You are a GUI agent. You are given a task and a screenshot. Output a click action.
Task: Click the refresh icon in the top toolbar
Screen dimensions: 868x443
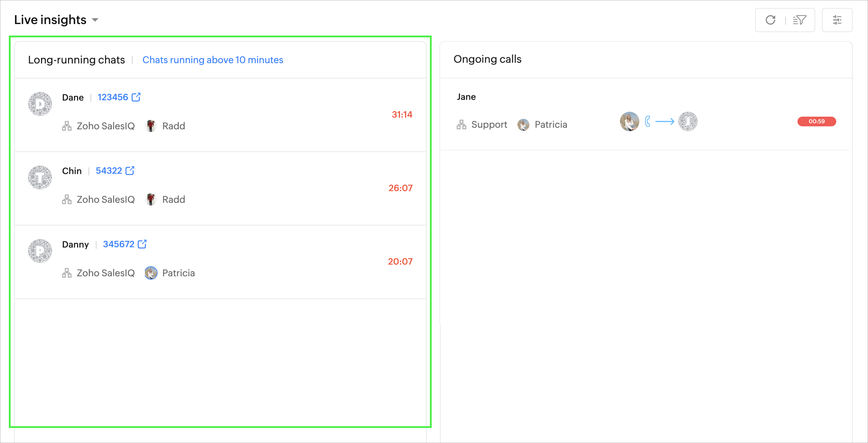770,20
